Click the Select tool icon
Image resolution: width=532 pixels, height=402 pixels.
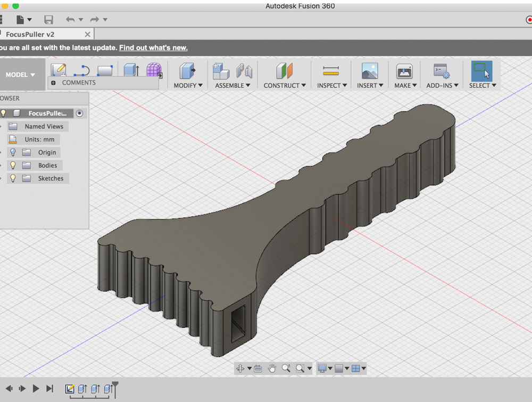(x=482, y=71)
